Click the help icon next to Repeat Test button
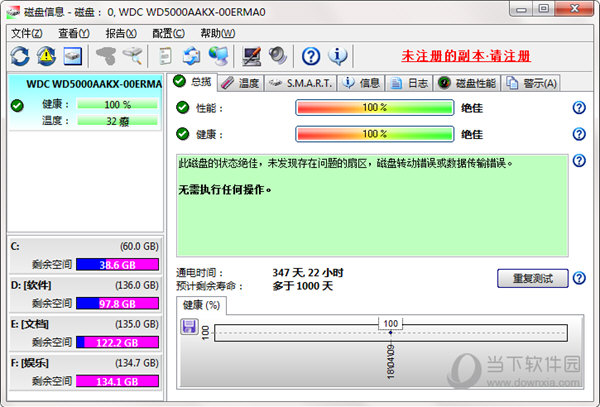Image resolution: width=600 pixels, height=407 pixels. pos(578,277)
